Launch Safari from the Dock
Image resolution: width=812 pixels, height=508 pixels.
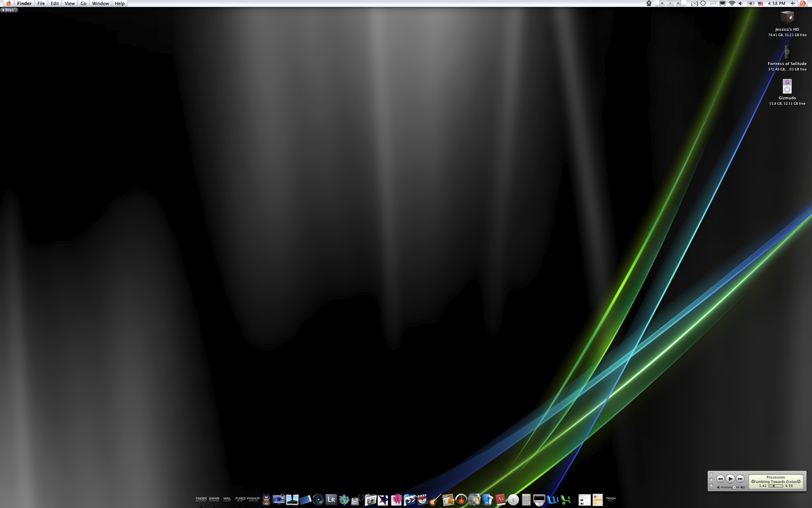click(214, 499)
